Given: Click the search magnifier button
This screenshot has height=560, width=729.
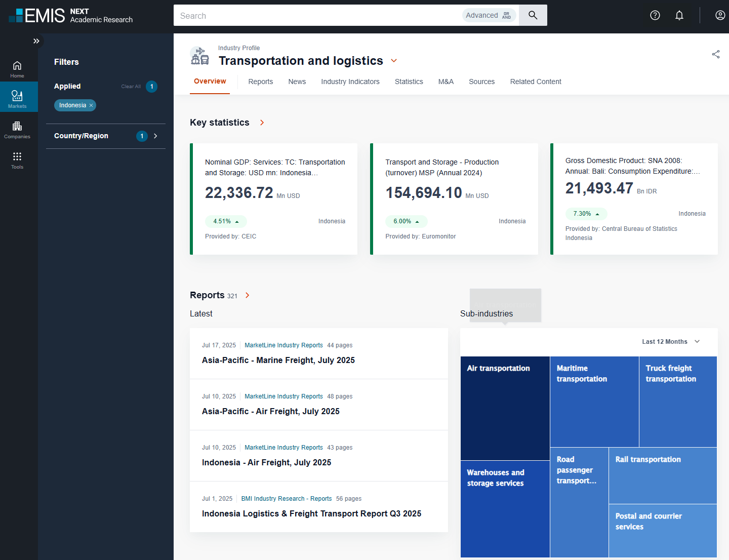Looking at the screenshot, I should click(533, 15).
